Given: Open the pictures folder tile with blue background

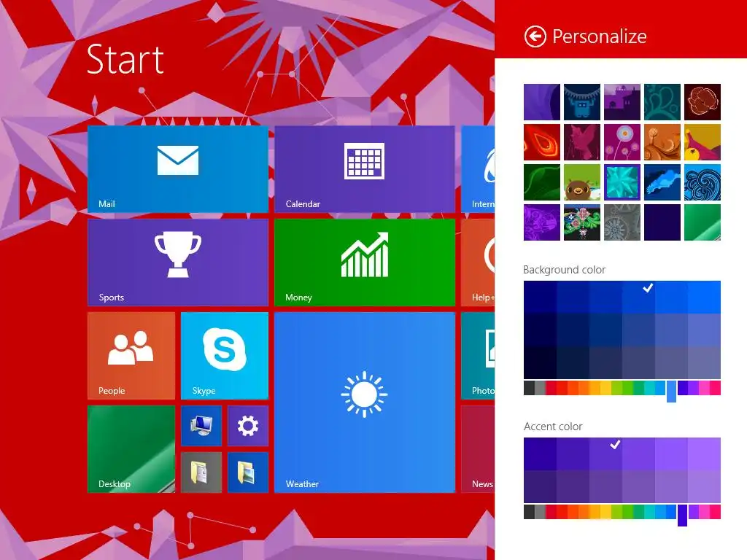Looking at the screenshot, I should [248, 472].
